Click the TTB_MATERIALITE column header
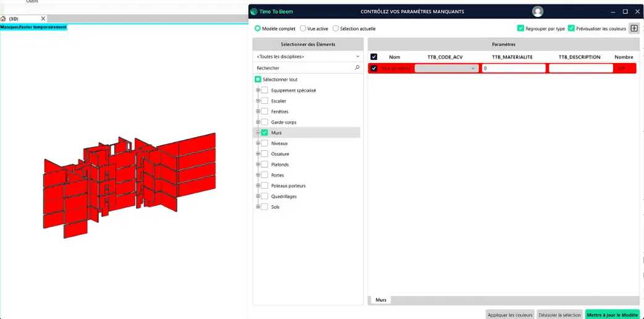The height and width of the screenshot is (319, 644). coord(512,57)
